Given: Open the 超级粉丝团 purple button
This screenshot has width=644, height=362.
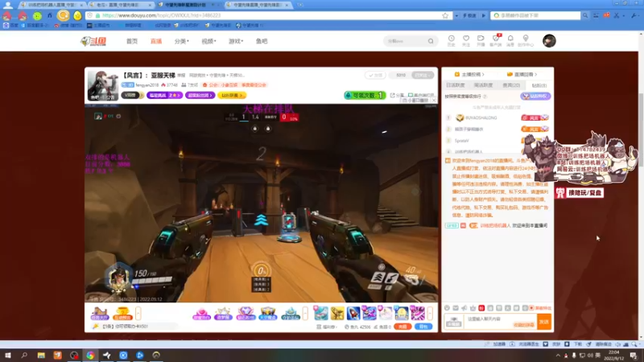Looking at the screenshot, I should click(200, 95).
